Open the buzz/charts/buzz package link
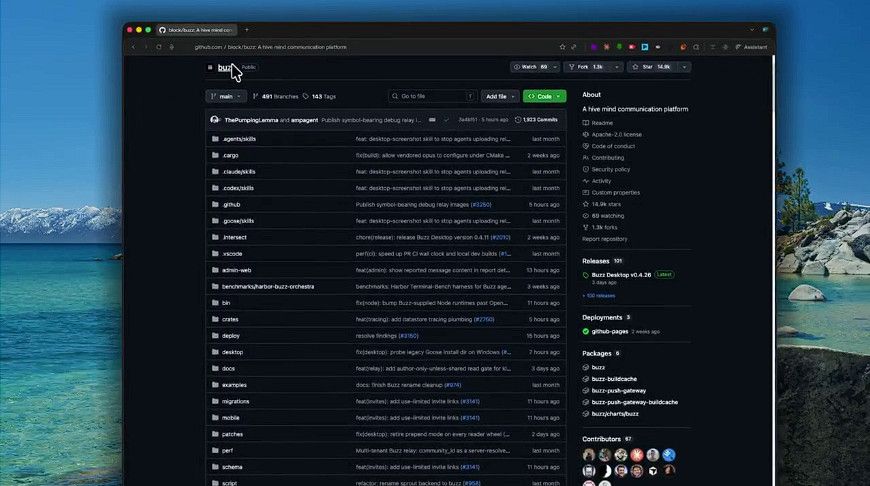870x486 pixels. tap(615, 414)
